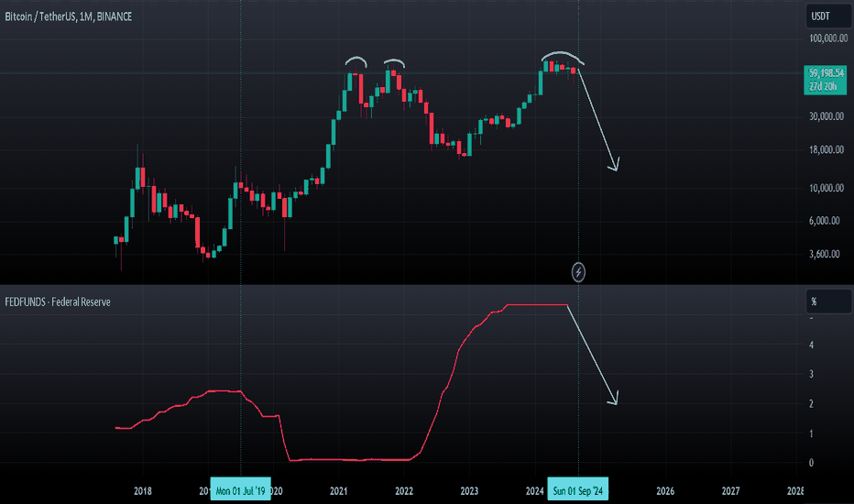Click the 6,000.00 price axis label
Image resolution: width=854 pixels, height=504 pixels.
click(824, 221)
